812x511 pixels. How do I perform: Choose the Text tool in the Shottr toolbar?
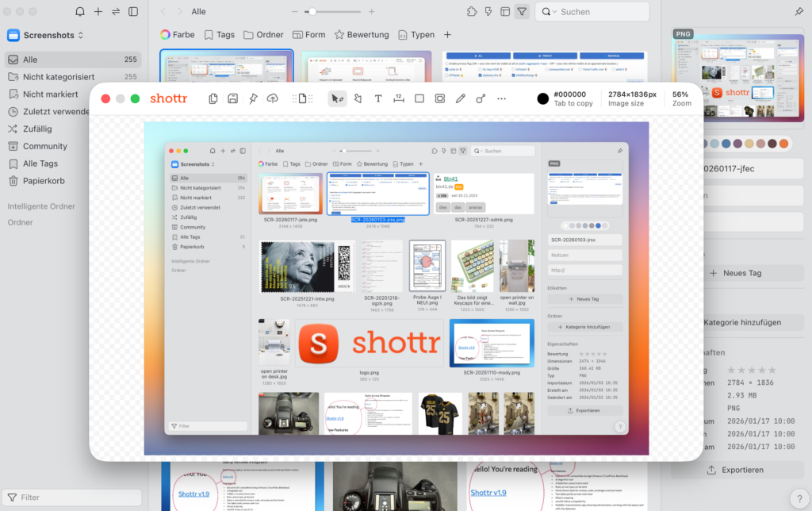(378, 98)
